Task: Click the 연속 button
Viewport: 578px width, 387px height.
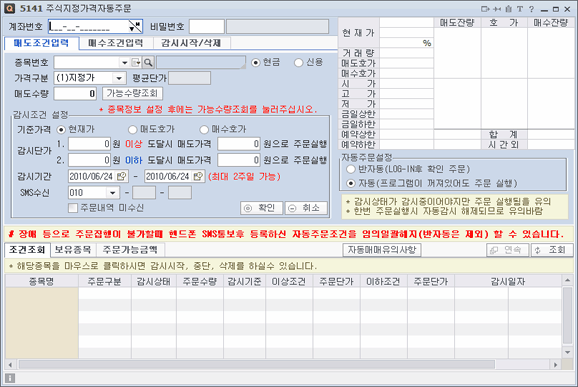Action: [508, 250]
